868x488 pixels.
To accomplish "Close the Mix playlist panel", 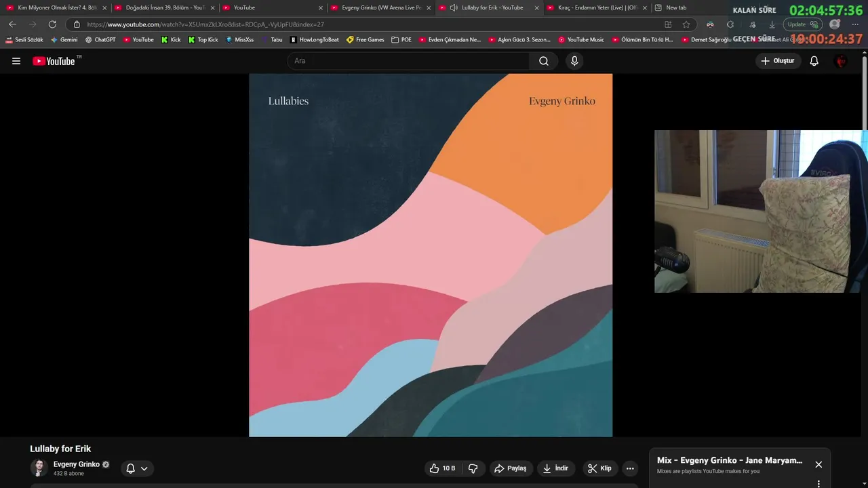I will (x=818, y=464).
